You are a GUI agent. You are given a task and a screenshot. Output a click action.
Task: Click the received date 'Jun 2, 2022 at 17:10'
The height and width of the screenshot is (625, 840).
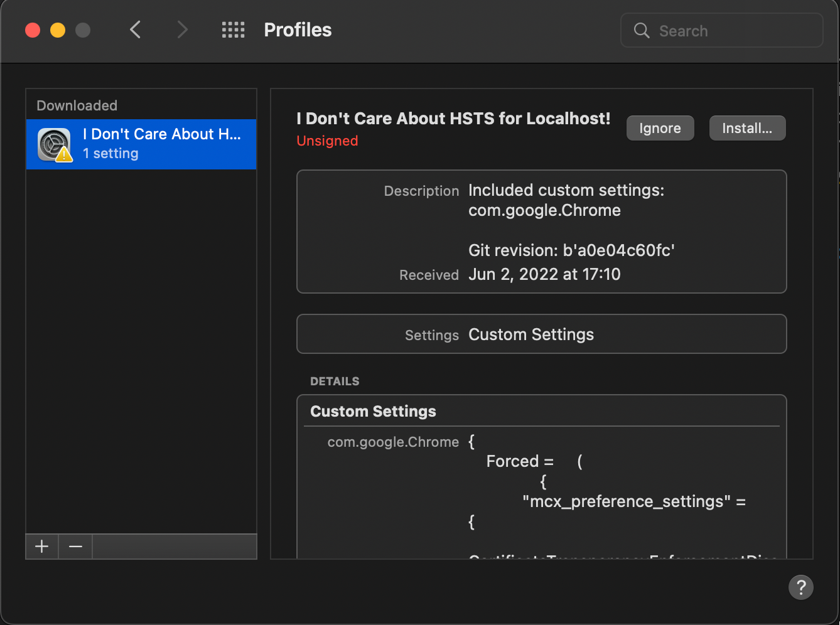544,274
